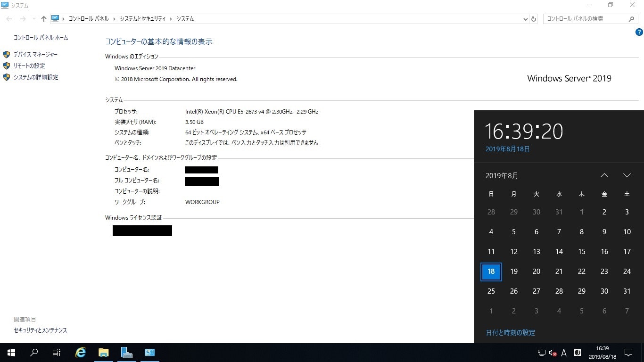
Task: Open date and time settings link
Action: coord(511,333)
